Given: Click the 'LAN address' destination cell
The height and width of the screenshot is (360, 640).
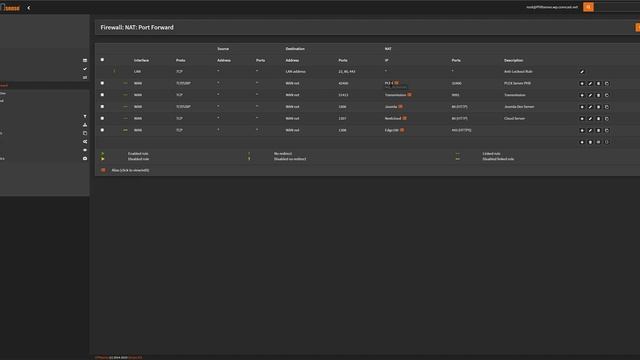Looking at the screenshot, I should (x=296, y=72).
